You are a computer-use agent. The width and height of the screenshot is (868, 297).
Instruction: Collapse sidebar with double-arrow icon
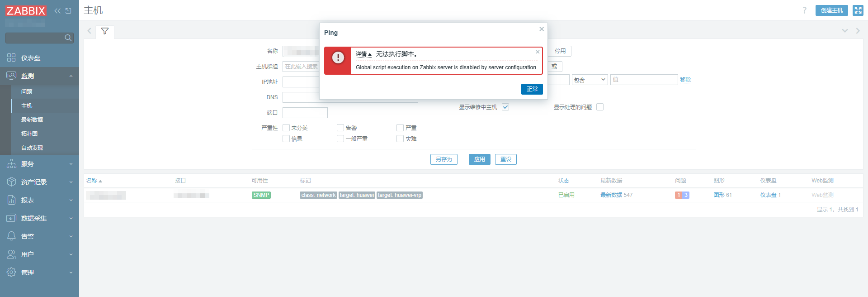[x=57, y=11]
